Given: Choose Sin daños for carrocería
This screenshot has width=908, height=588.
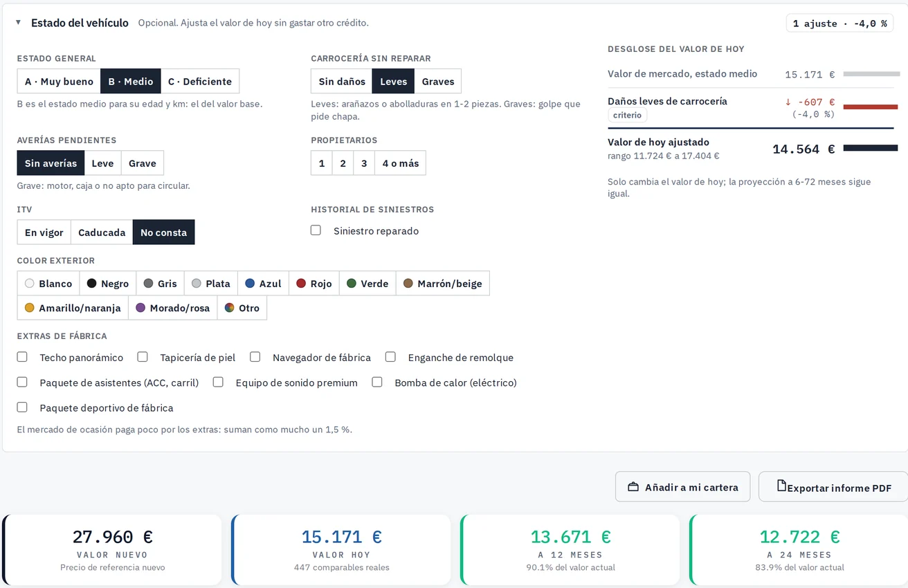Looking at the screenshot, I should pos(342,81).
